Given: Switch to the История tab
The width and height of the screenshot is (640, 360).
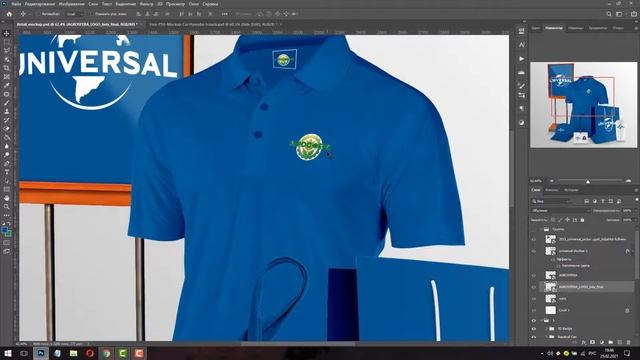Looking at the screenshot, I should pos(571,190).
